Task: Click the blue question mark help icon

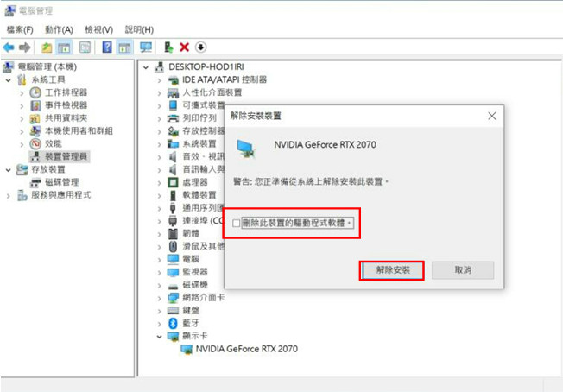Action: 107,47
